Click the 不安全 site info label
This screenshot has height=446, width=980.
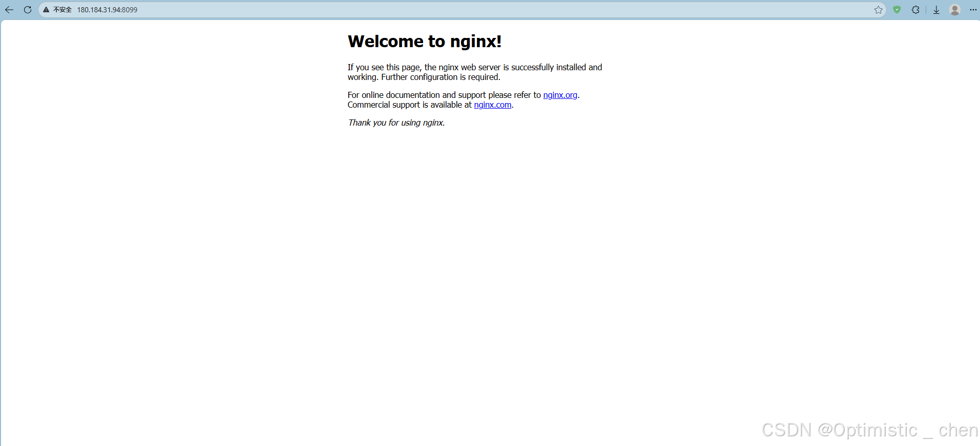click(x=63, y=10)
